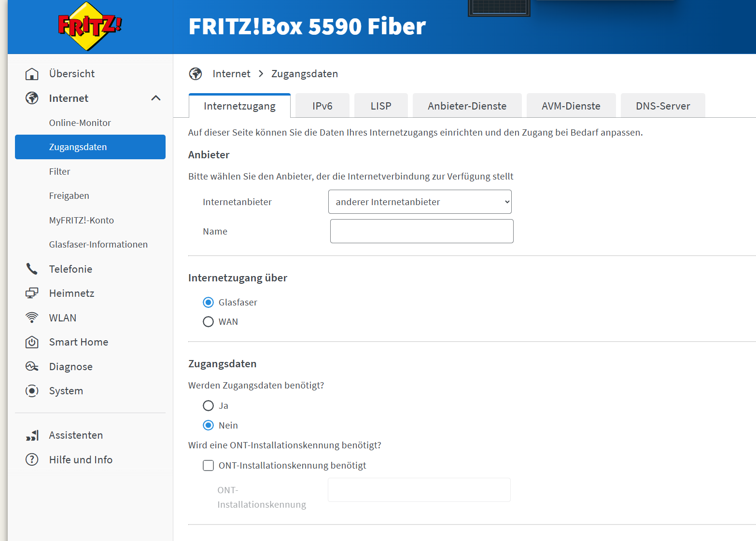The image size is (756, 541).
Task: Click the ONT-Installationskennung input field
Action: click(419, 490)
